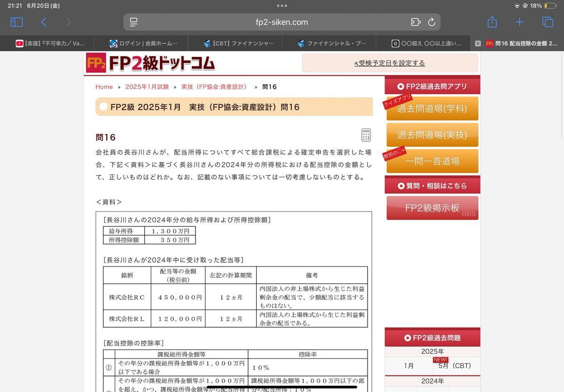Click the FP2級ドットコム site logo
This screenshot has height=392, width=564.
[150, 63]
